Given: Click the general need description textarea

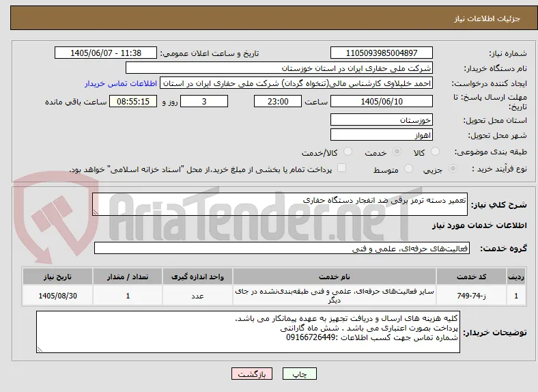Looking at the screenshot, I should point(280,204).
